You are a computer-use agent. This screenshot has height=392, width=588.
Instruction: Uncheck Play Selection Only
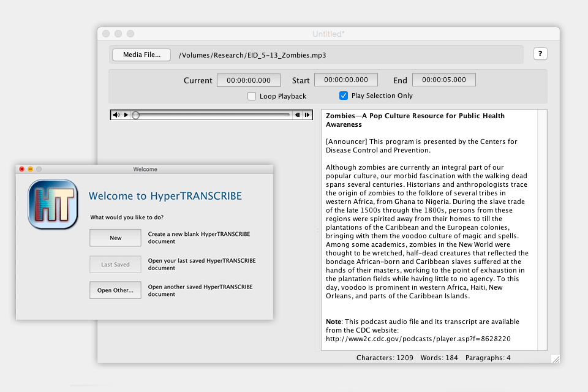point(343,96)
